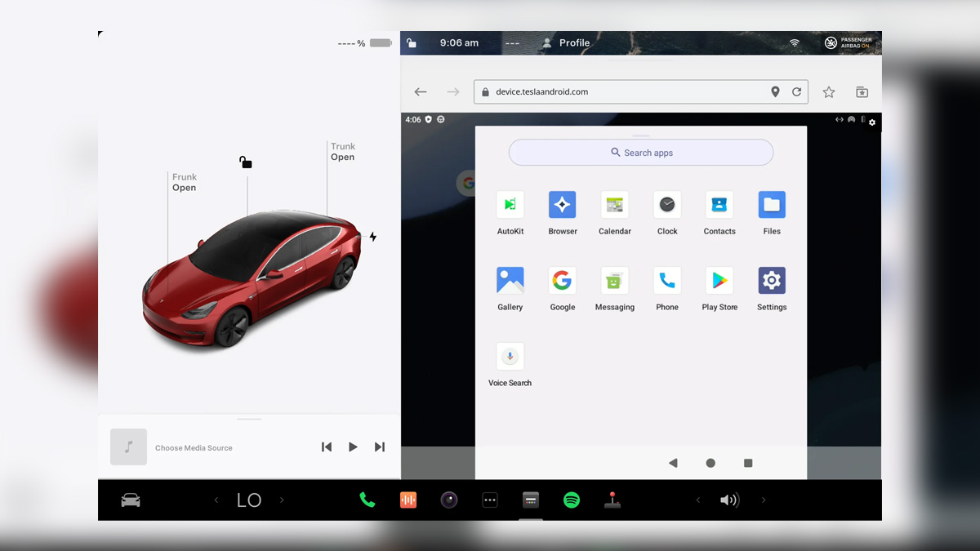980x551 pixels.
Task: Skip to next track
Action: (380, 447)
